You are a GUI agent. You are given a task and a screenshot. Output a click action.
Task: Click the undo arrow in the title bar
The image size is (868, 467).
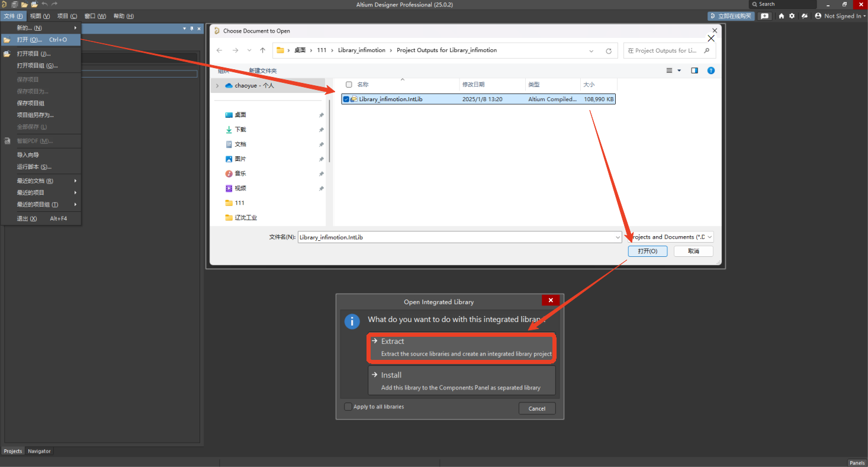pos(44,4)
